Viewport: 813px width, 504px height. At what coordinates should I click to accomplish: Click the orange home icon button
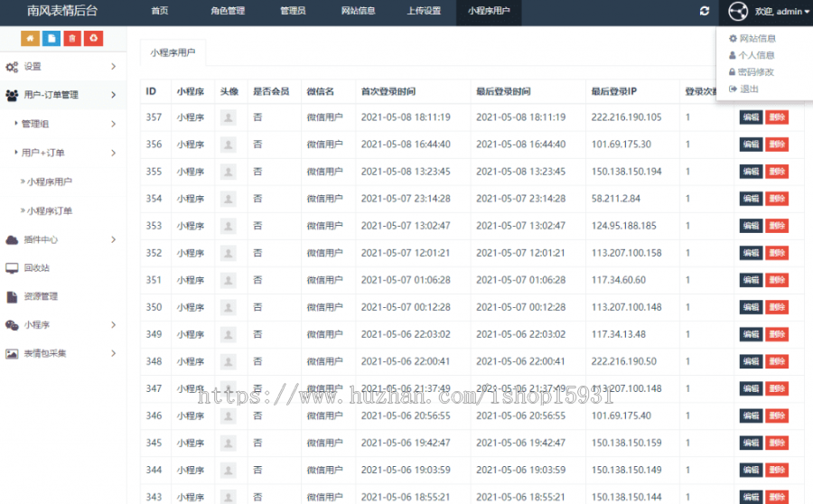[x=31, y=38]
